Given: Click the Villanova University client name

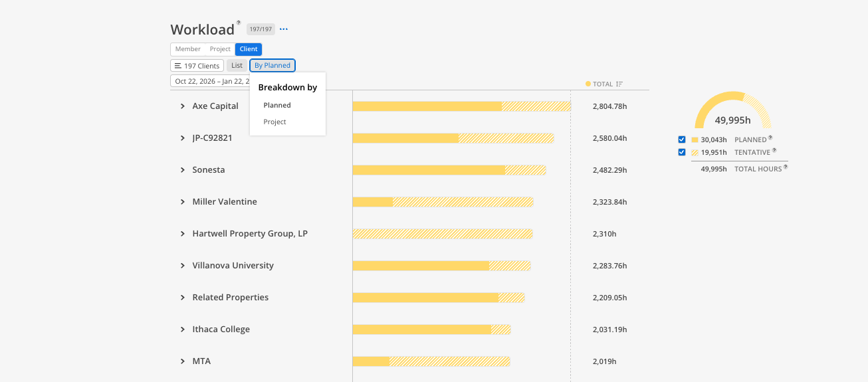Looking at the screenshot, I should (x=233, y=266).
